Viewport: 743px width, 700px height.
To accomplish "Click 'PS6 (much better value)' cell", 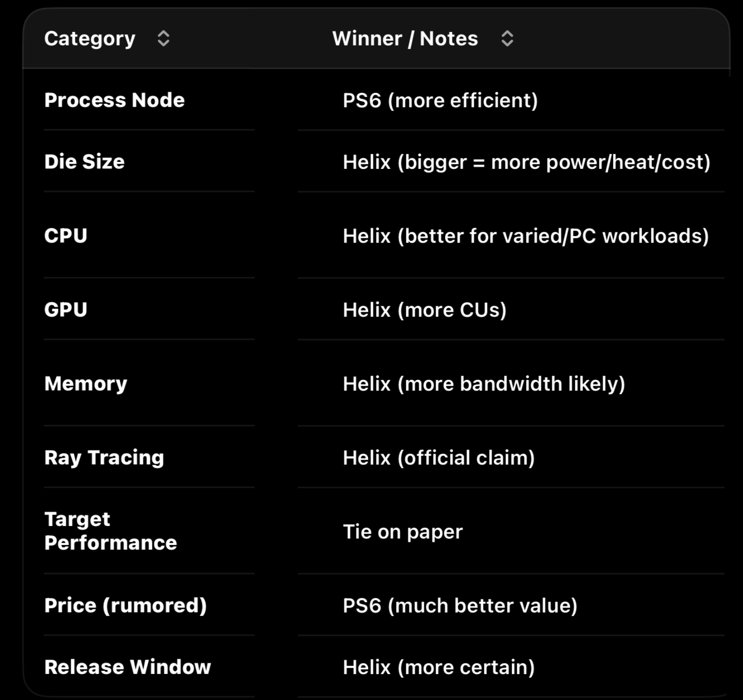I will [x=460, y=606].
